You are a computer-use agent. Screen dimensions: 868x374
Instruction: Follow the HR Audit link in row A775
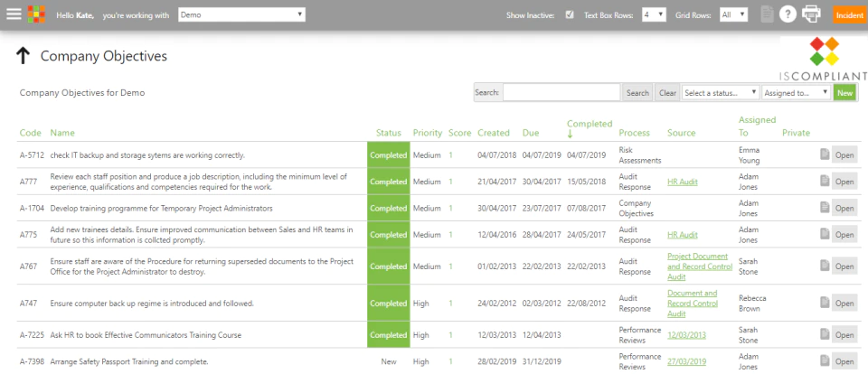point(683,235)
